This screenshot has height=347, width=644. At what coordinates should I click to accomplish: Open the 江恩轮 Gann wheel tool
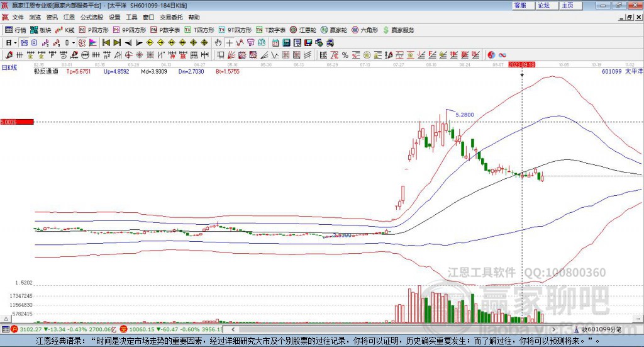click(x=303, y=30)
